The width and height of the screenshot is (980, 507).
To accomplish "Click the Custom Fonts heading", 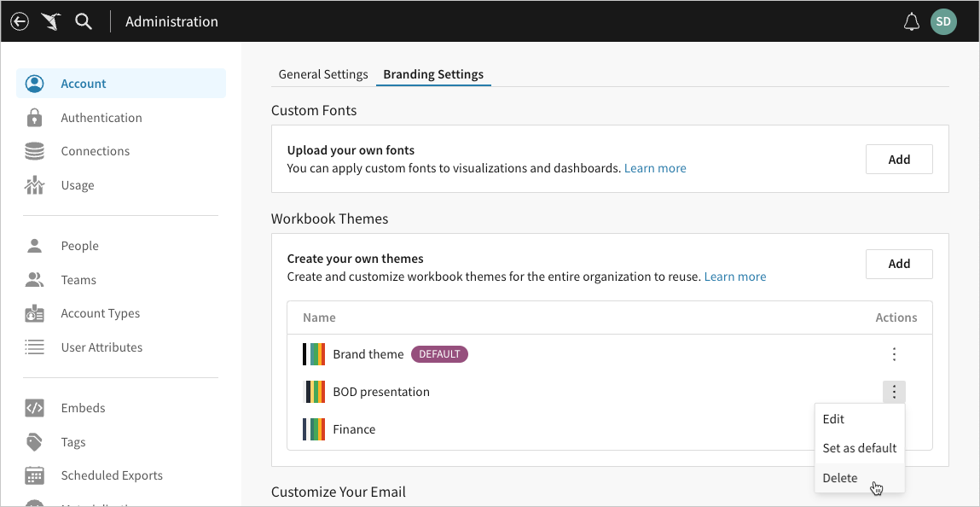I will click(x=314, y=111).
